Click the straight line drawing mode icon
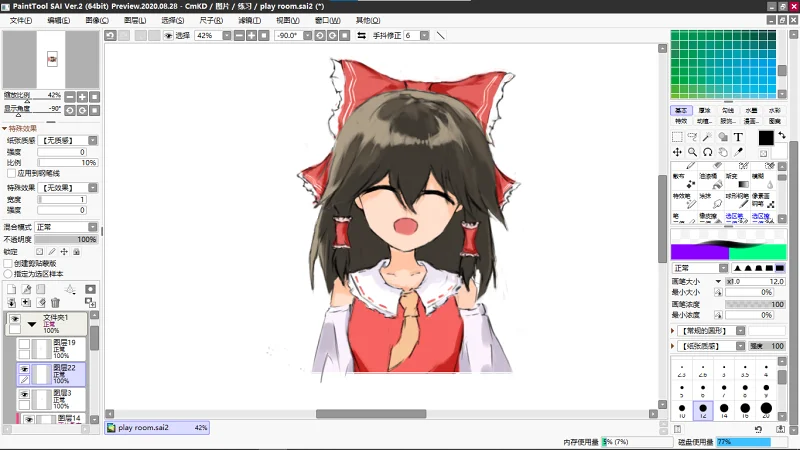 point(441,35)
